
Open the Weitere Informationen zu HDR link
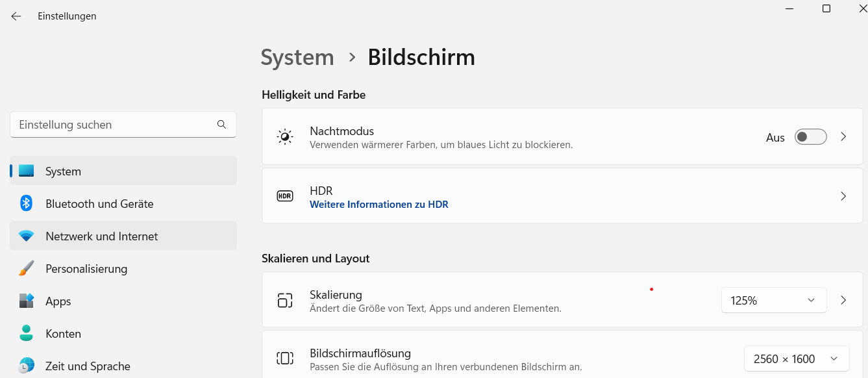378,205
